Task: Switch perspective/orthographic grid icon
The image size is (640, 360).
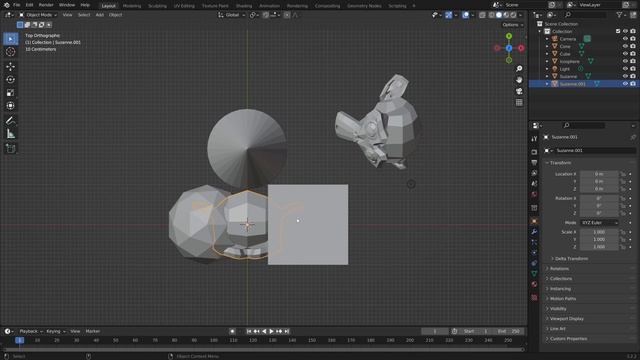Action: [519, 102]
